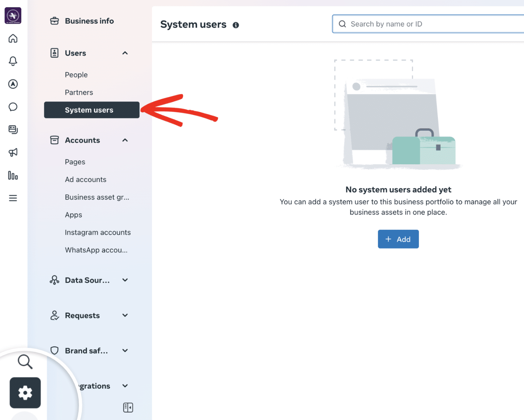This screenshot has width=524, height=420.
Task: Open the Home icon in the left rail
Action: [x=13, y=39]
